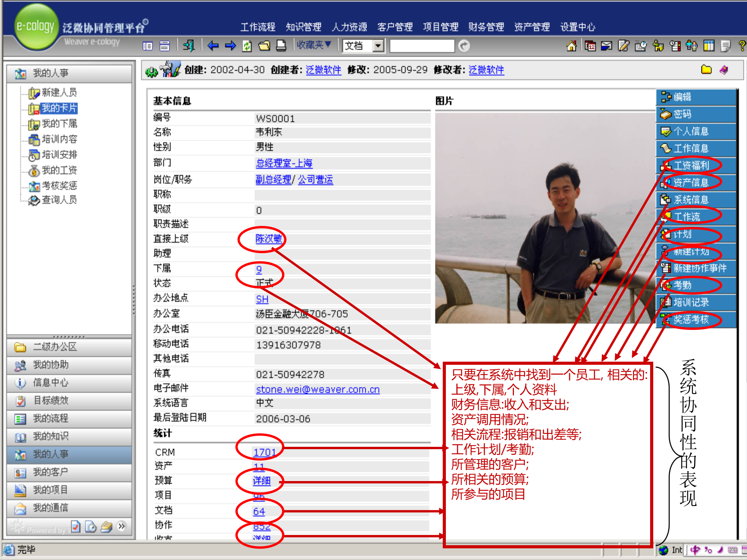Open the 人力资源 menu
This screenshot has height=560, width=747.
tap(349, 27)
